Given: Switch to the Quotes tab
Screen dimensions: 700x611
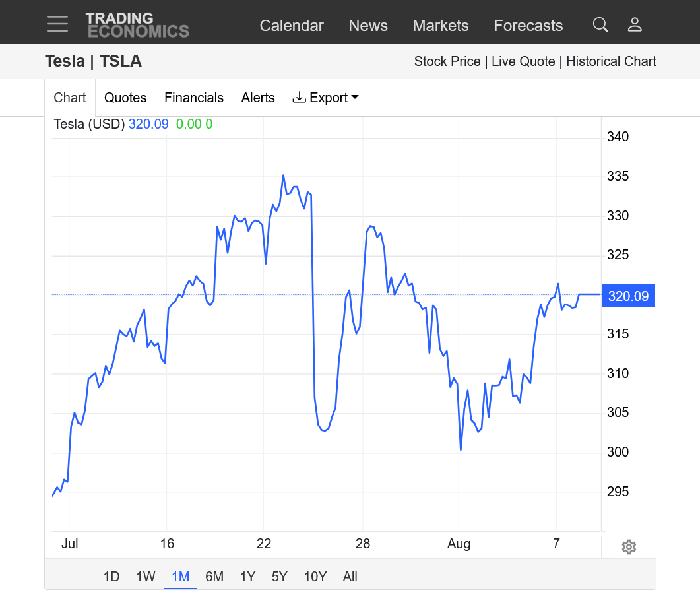Looking at the screenshot, I should point(125,98).
